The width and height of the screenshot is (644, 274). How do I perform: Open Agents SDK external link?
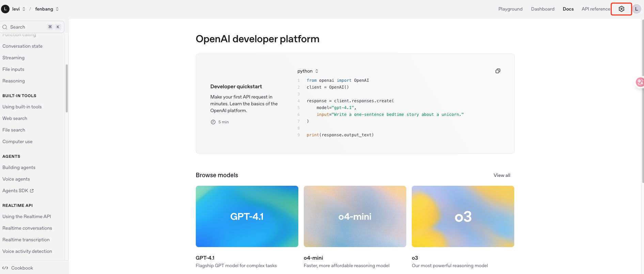(x=18, y=191)
